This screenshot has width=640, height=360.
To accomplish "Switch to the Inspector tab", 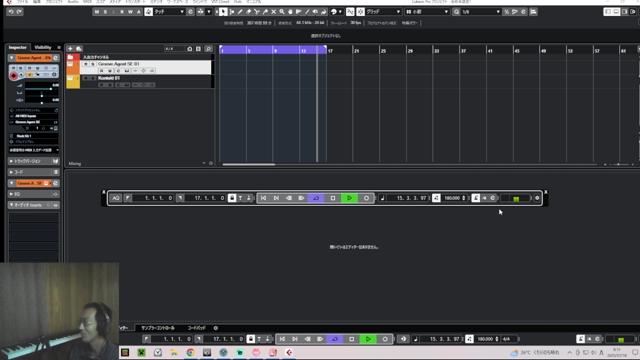I will (18, 47).
